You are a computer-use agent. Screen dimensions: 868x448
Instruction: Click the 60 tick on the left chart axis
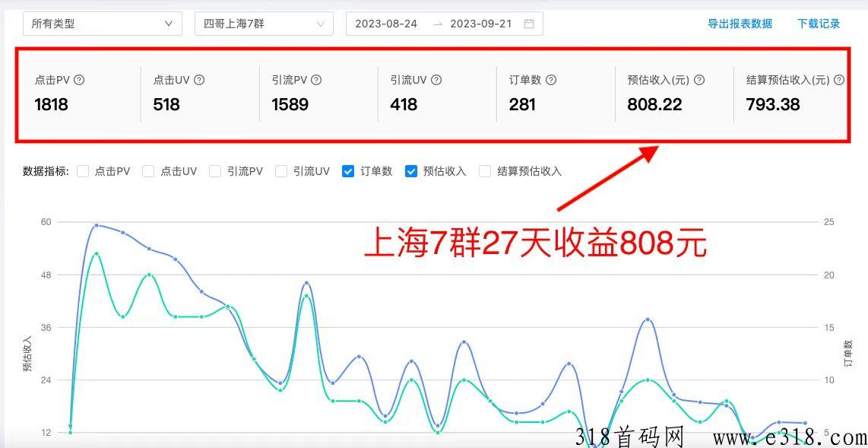[x=46, y=222]
